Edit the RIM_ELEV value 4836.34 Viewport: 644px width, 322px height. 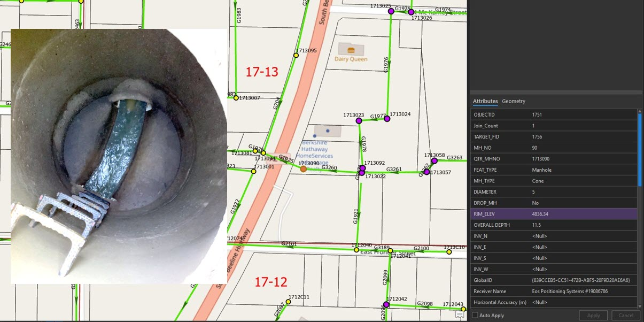[583, 214]
